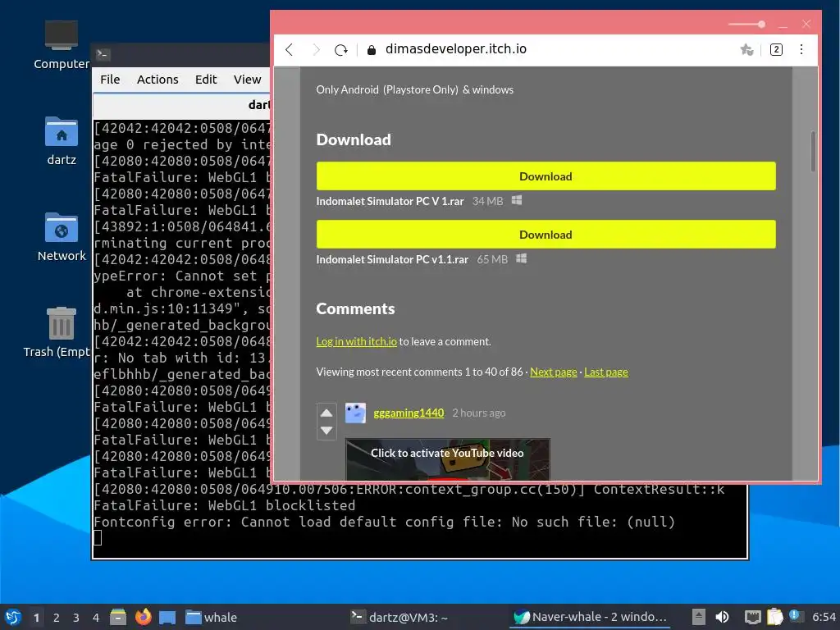
Task: Open the extensions star icon
Action: click(x=746, y=50)
